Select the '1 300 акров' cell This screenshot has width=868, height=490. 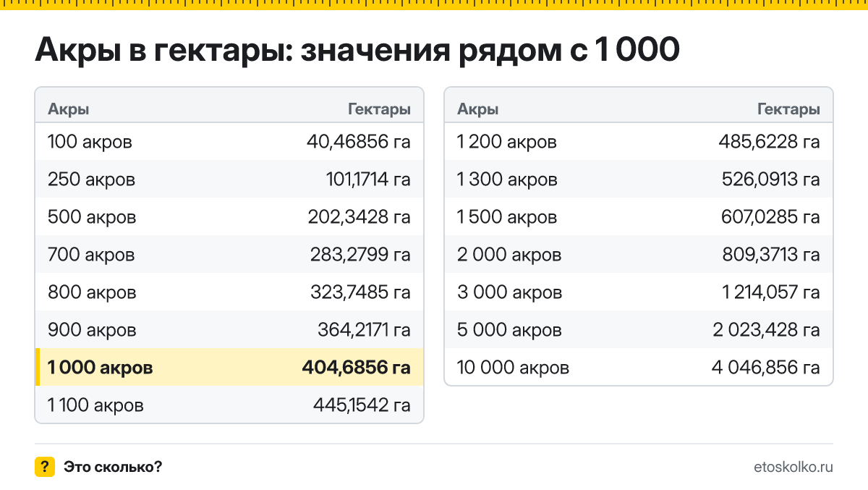pos(507,179)
